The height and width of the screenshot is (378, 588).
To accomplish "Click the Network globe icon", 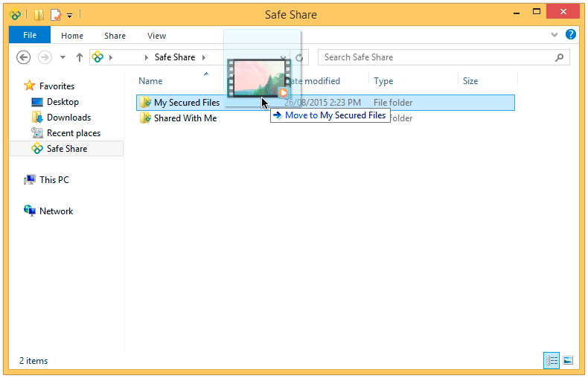I will point(29,211).
